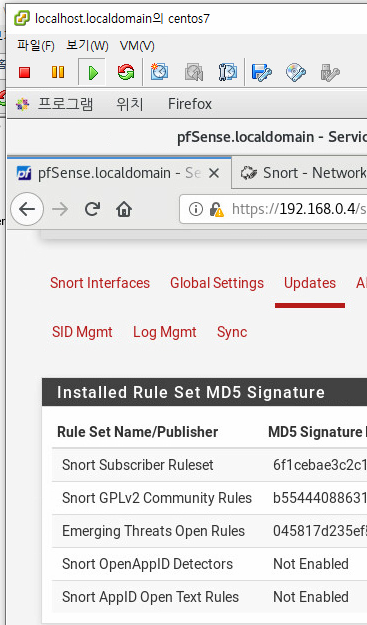The height and width of the screenshot is (625, 367).
Task: Click Not Enabled for OpenAppID Detectors
Action: (311, 564)
